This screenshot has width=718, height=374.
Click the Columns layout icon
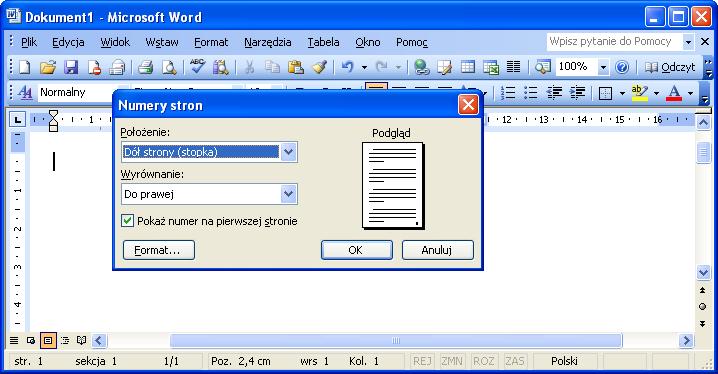(514, 68)
